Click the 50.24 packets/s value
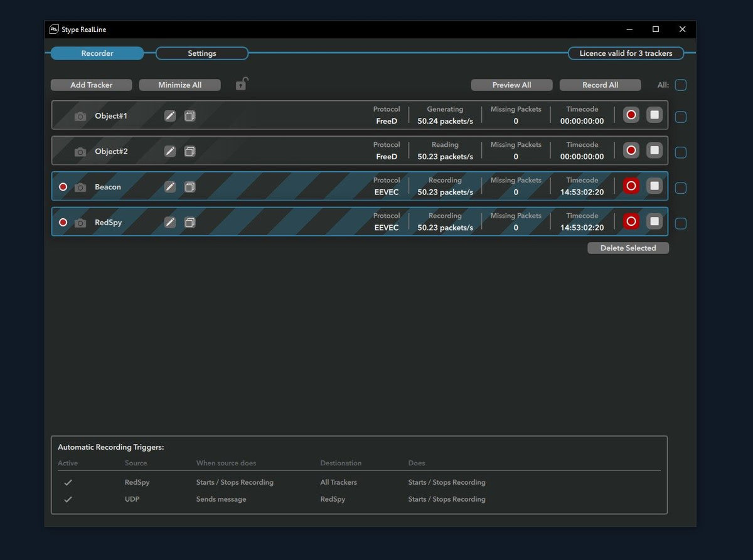The image size is (753, 560). pyautogui.click(x=445, y=121)
